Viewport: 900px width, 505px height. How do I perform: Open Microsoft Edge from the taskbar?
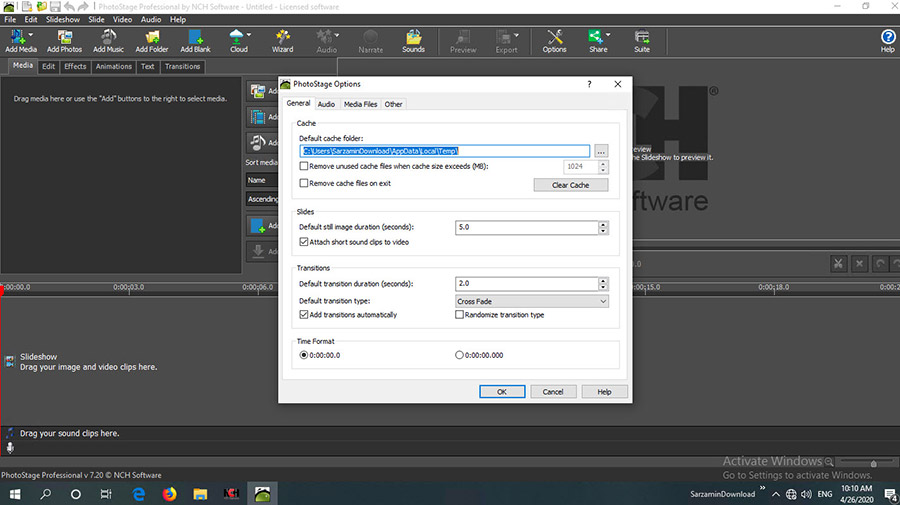coord(138,494)
